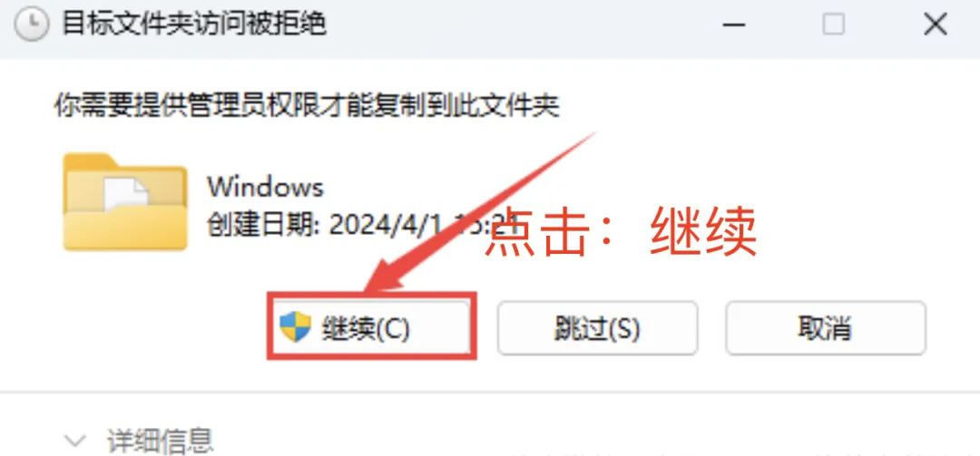Image resolution: width=980 pixels, height=456 pixels.
Task: Click the 详细信息 label text
Action: (x=161, y=441)
